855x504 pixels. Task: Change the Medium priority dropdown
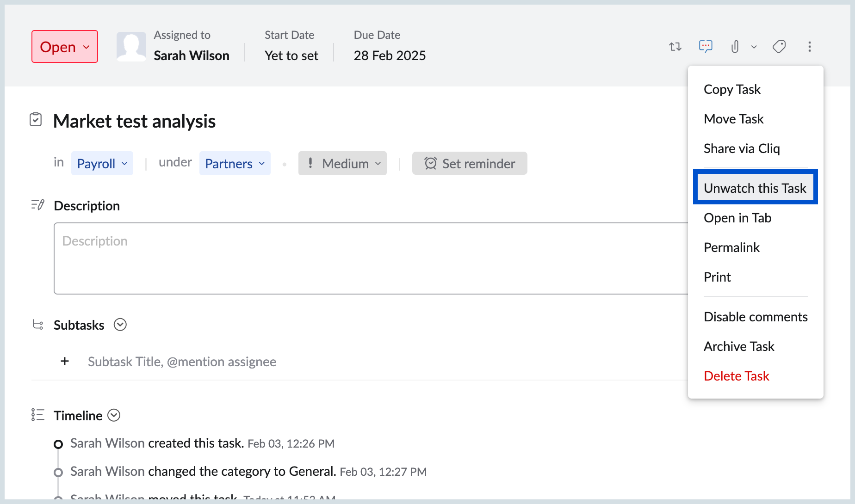tap(342, 164)
